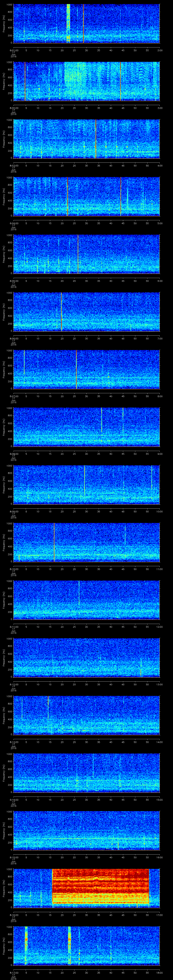This screenshot has height=980, width=173.
Task: Click the '8:01:00' start time label
Action: [14, 50]
